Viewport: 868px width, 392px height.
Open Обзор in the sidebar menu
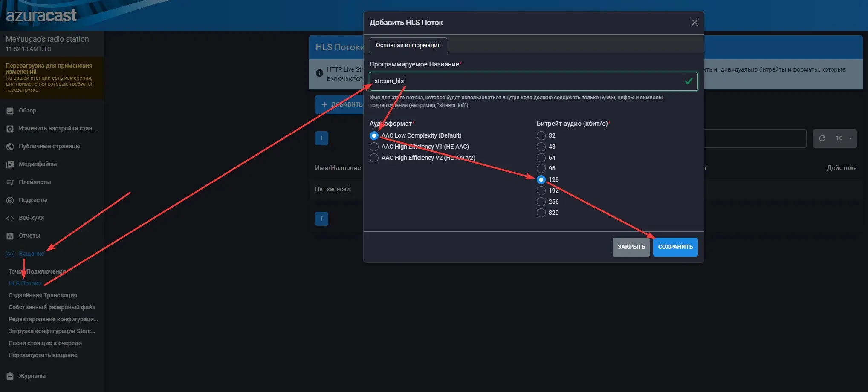(27, 111)
